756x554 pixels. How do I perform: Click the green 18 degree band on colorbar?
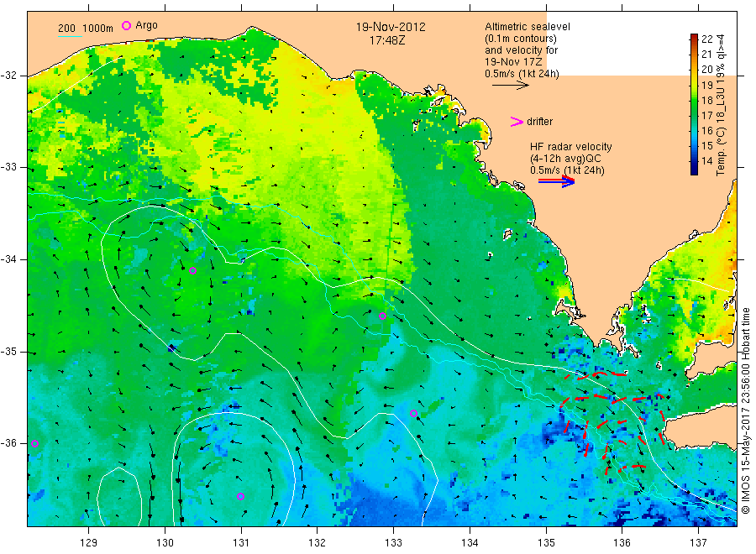(x=694, y=100)
